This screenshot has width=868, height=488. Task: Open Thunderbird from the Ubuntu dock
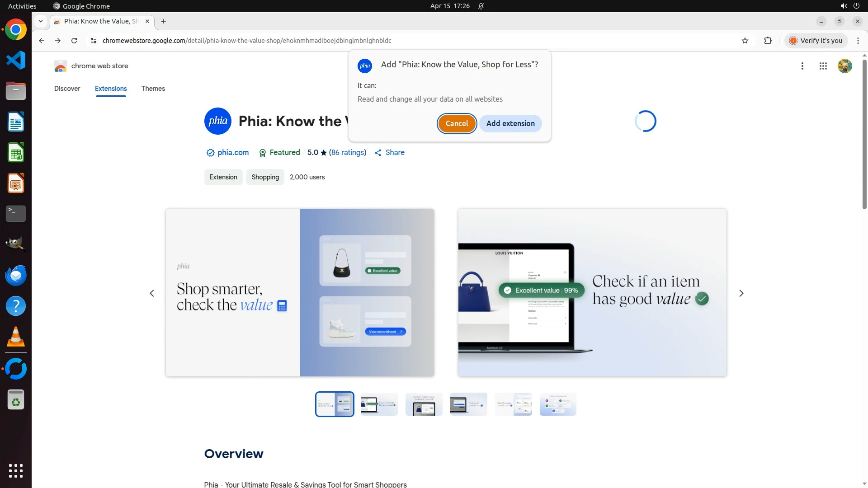[16, 275]
